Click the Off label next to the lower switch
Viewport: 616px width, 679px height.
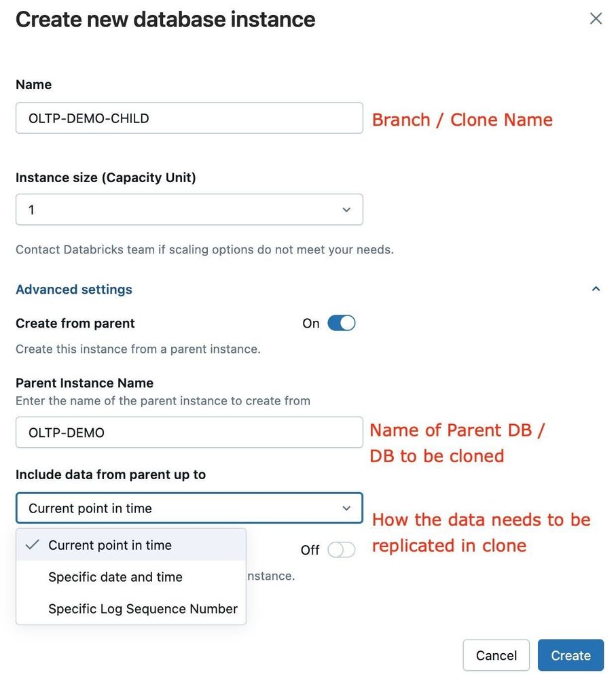(x=310, y=550)
